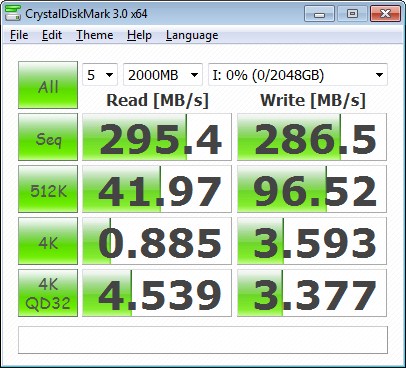Open the test count dropdown showing 5

100,75
